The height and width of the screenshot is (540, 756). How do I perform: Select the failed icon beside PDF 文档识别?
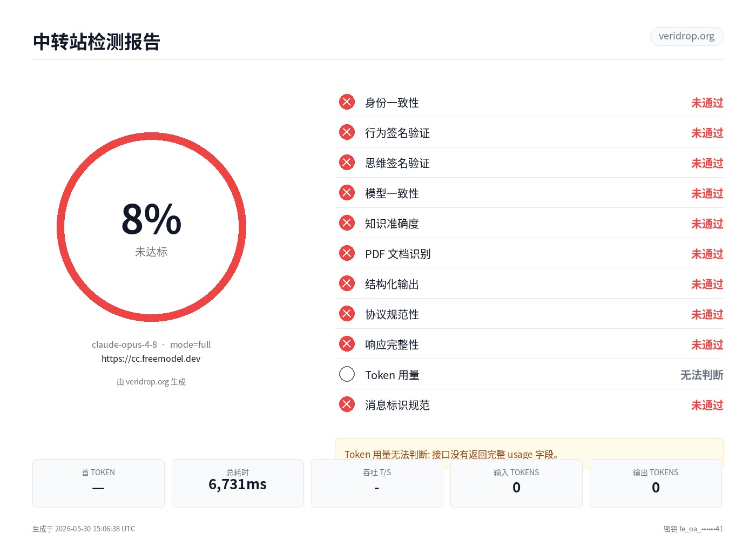(x=347, y=253)
